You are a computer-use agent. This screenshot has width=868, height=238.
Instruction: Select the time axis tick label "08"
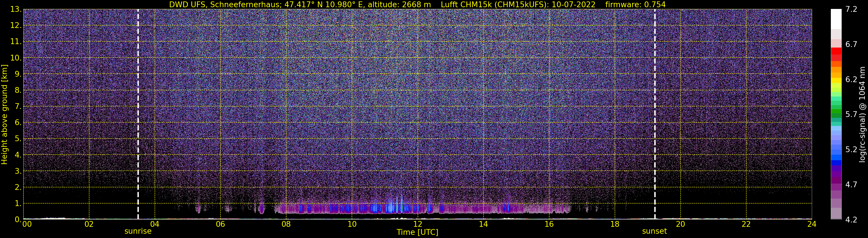coord(286,224)
